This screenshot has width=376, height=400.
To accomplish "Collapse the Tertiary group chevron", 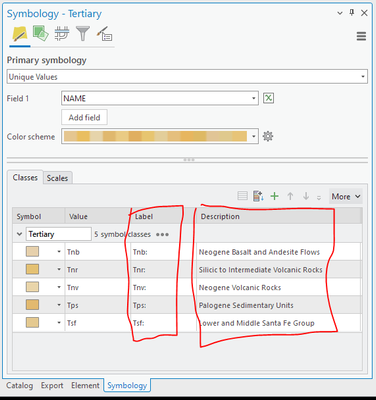I will 19,234.
